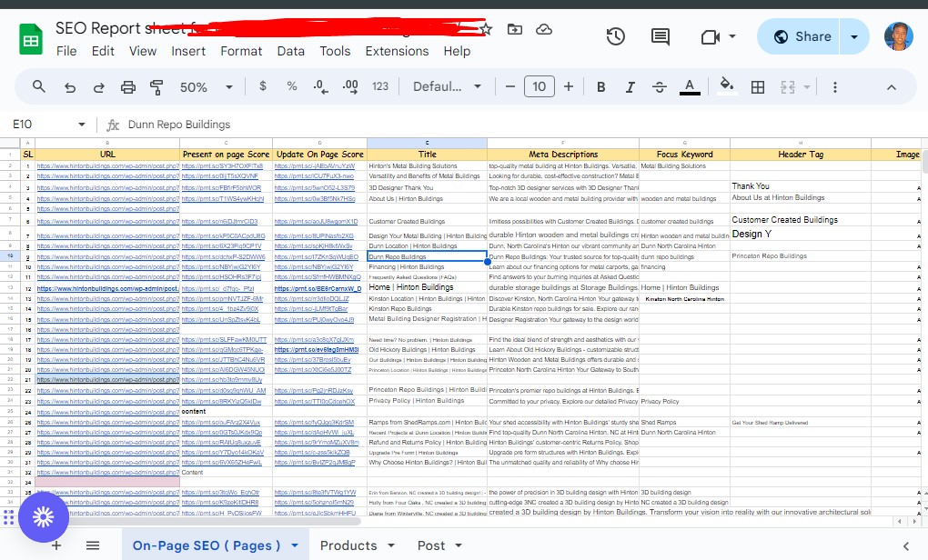
Task: Switch to the Post sheet tab
Action: (430, 545)
